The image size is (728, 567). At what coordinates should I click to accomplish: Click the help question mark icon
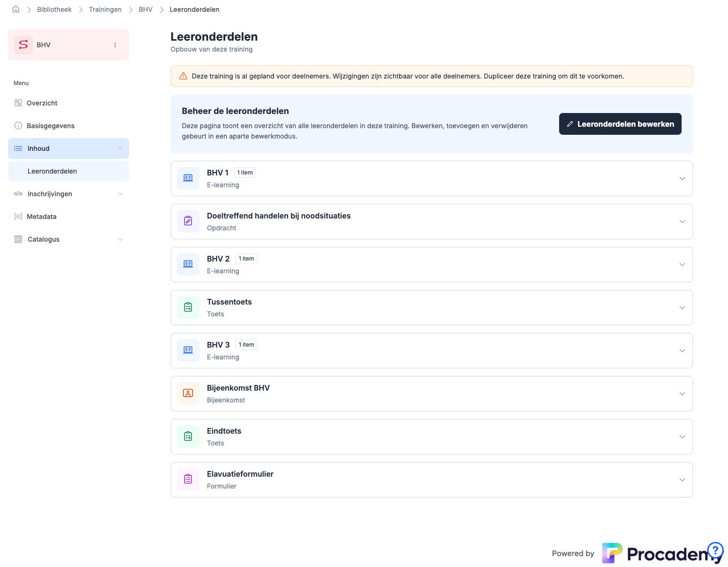[x=715, y=550]
